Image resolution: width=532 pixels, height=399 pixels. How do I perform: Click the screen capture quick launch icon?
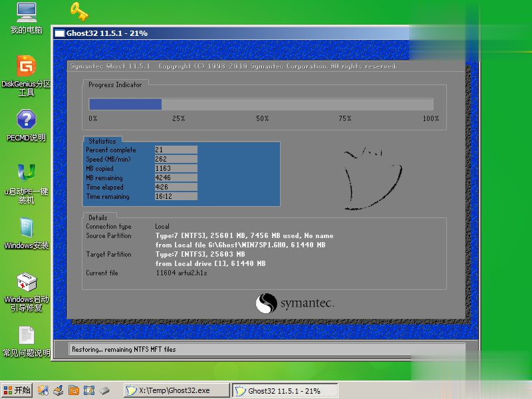click(x=89, y=390)
